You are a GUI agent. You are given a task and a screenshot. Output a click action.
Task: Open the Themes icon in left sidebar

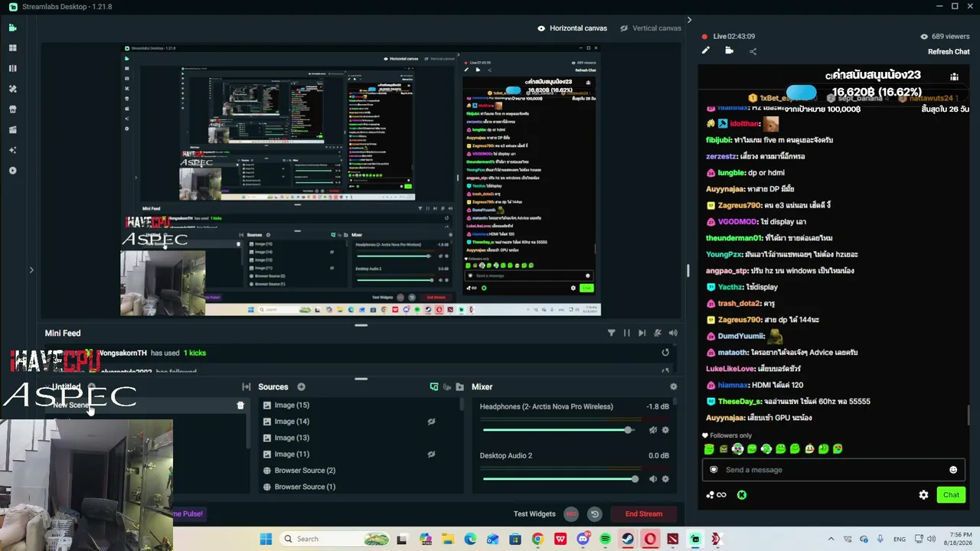[x=12, y=89]
